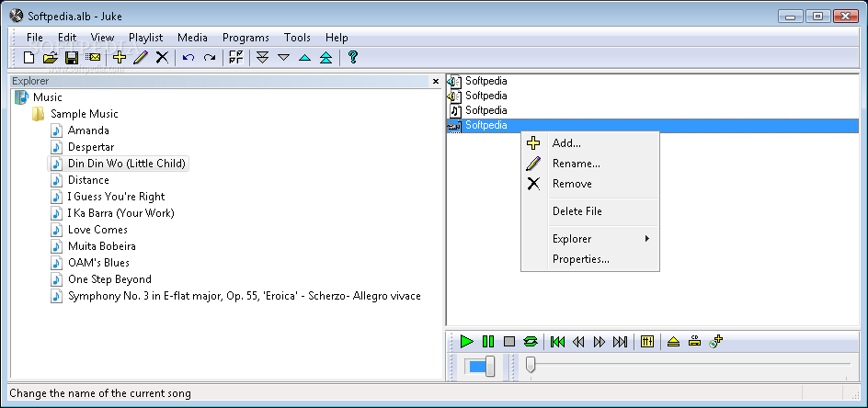This screenshot has height=408, width=868.
Task: Click the song position seek slider thumb
Action: tap(531, 365)
